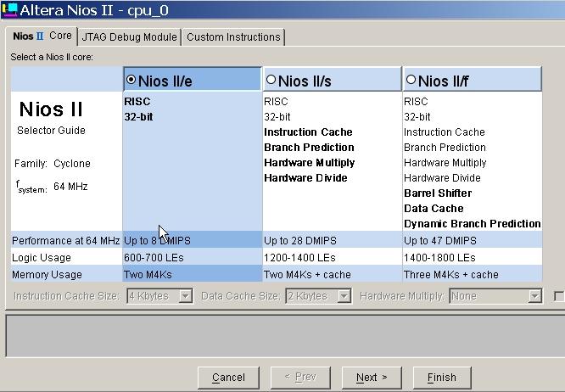565x392 pixels.
Task: Click the Next button
Action: tap(372, 378)
